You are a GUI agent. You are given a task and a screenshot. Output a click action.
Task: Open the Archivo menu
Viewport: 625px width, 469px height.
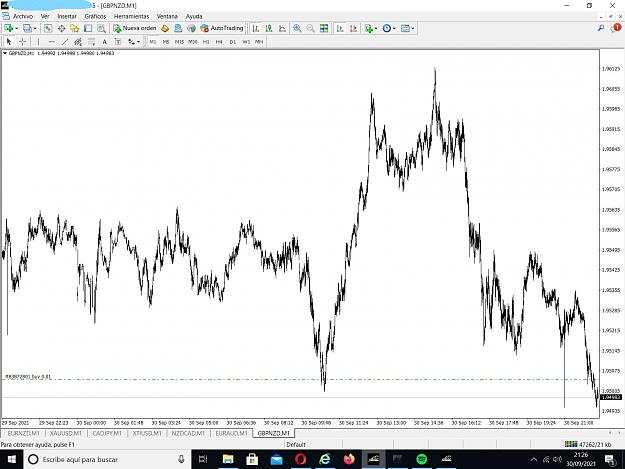pyautogui.click(x=23, y=16)
